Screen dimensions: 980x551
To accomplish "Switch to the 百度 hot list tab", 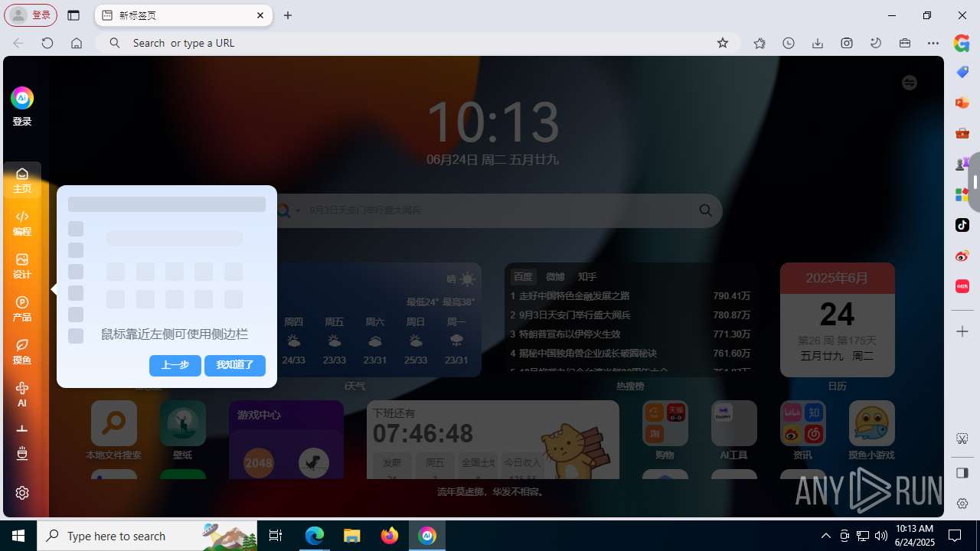I will coord(523,277).
